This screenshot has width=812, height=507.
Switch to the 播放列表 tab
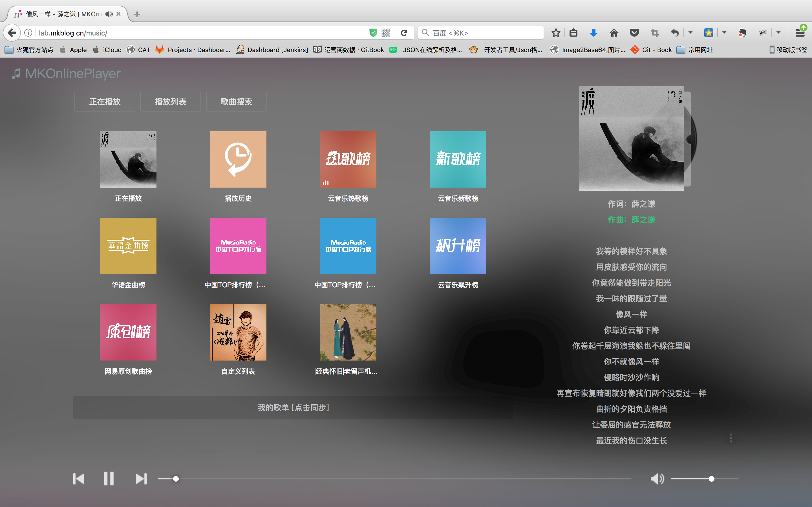[171, 102]
